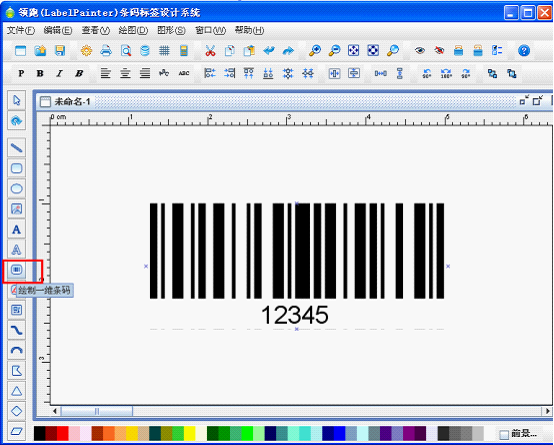This screenshot has width=554, height=445.
Task: Maximize the 未命名-1 document window
Action: point(537,101)
